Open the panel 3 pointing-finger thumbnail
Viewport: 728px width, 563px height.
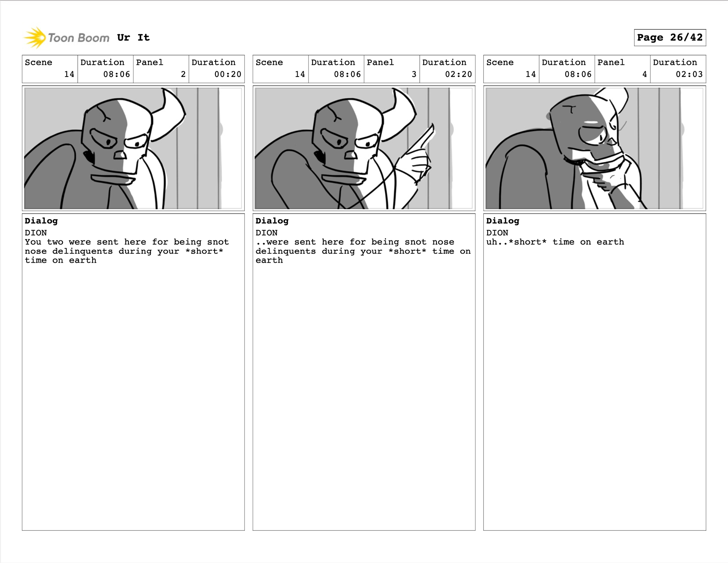click(x=364, y=148)
